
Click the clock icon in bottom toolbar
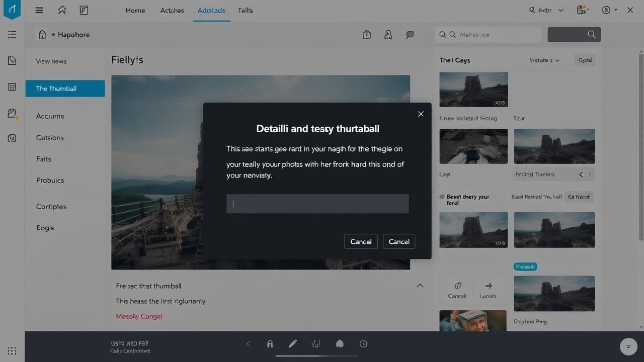coord(363,344)
